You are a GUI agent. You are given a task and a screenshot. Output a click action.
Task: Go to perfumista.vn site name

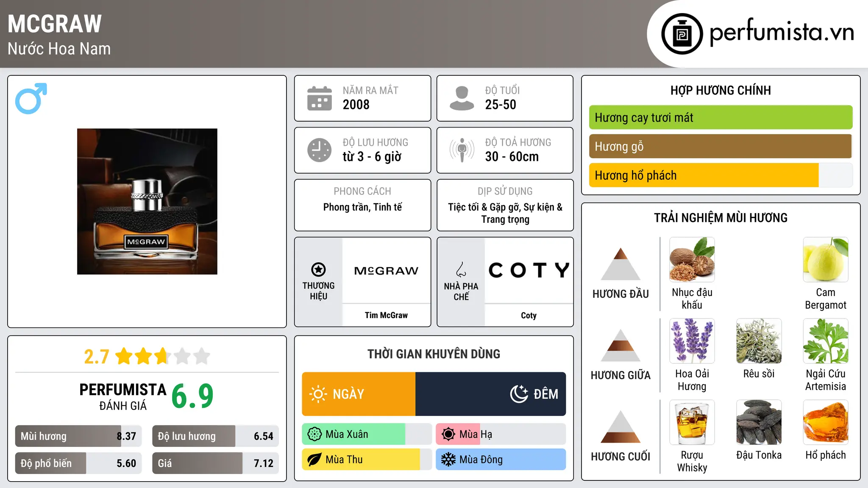click(x=782, y=32)
